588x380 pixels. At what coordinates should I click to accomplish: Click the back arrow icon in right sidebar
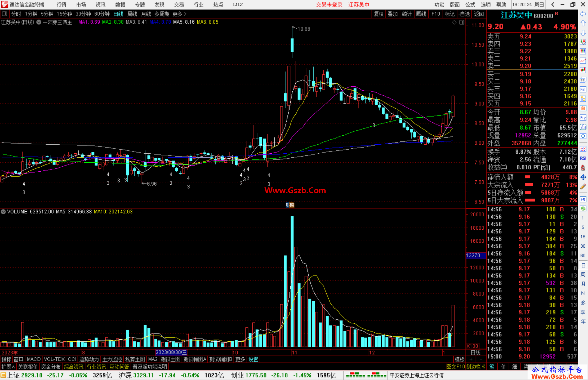pos(583,14)
